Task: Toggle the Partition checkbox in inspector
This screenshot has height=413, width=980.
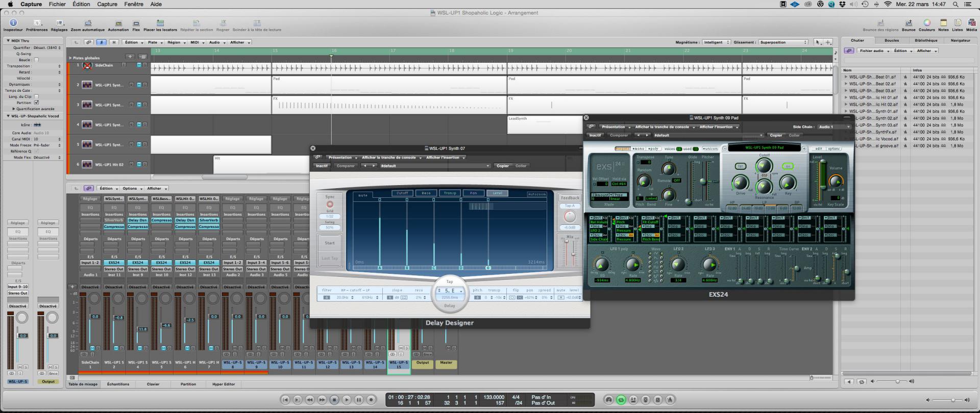Action: click(x=36, y=102)
